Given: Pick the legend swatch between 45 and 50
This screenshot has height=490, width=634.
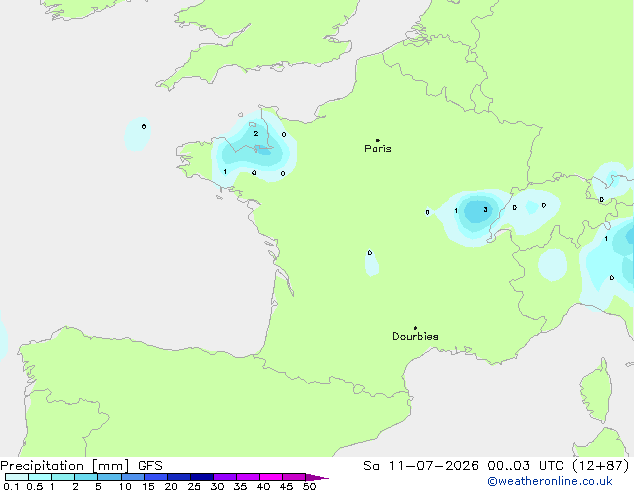Looking at the screenshot, I should click(x=294, y=477).
